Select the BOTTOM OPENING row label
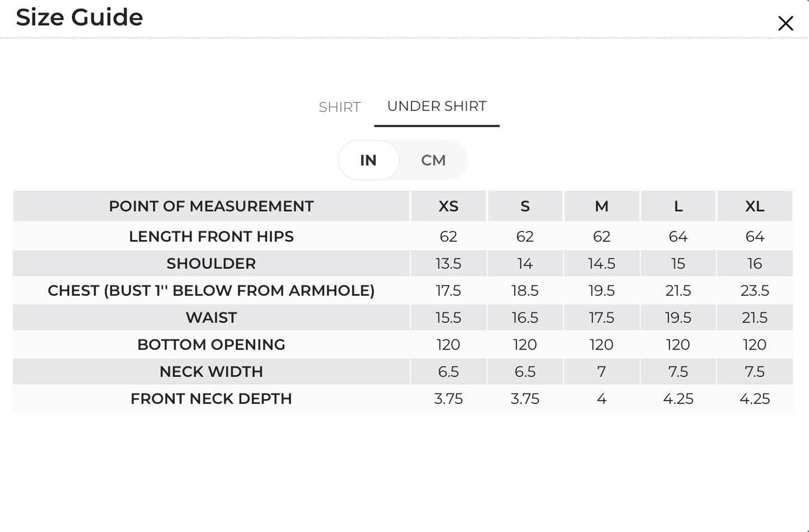The image size is (809, 532). [211, 344]
